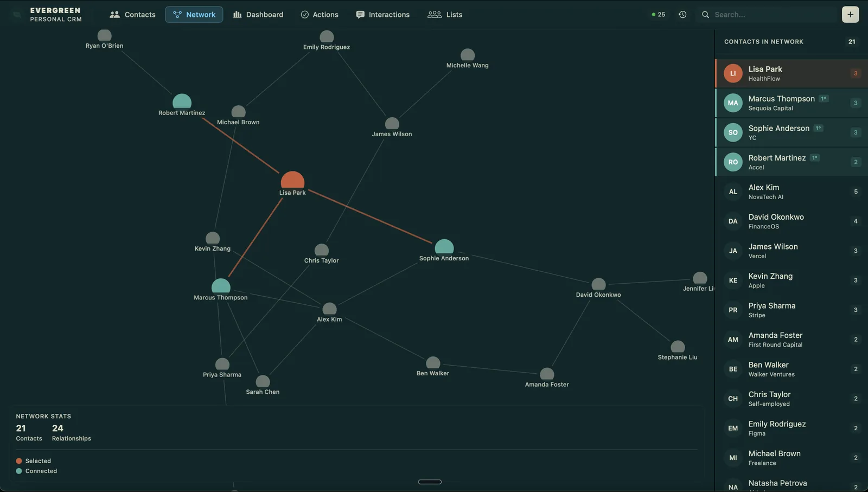The width and height of the screenshot is (868, 492).
Task: Select the Lisa Park graph node
Action: [x=292, y=180]
